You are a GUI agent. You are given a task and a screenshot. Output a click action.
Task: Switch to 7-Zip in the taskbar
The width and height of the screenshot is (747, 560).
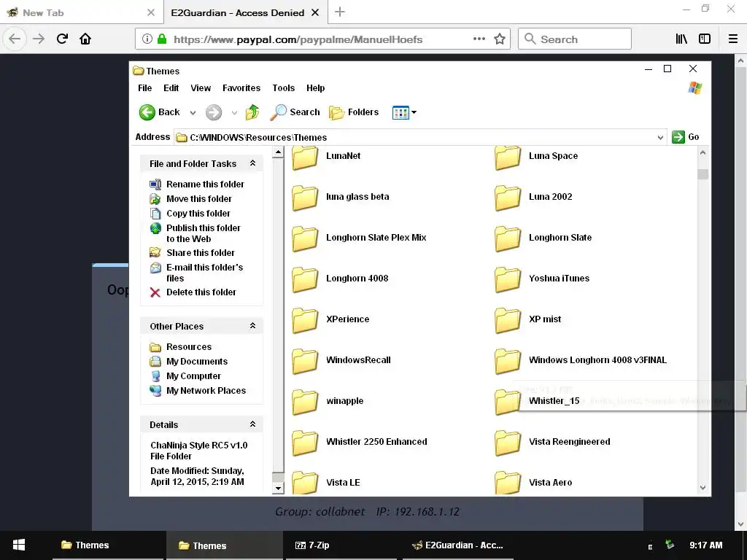341,545
